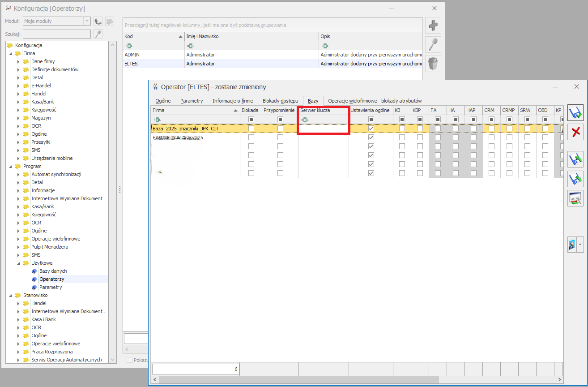This screenshot has height=387, width=588.
Task: Click the window-with-tools icon in Operator window
Action: pyautogui.click(x=575, y=198)
